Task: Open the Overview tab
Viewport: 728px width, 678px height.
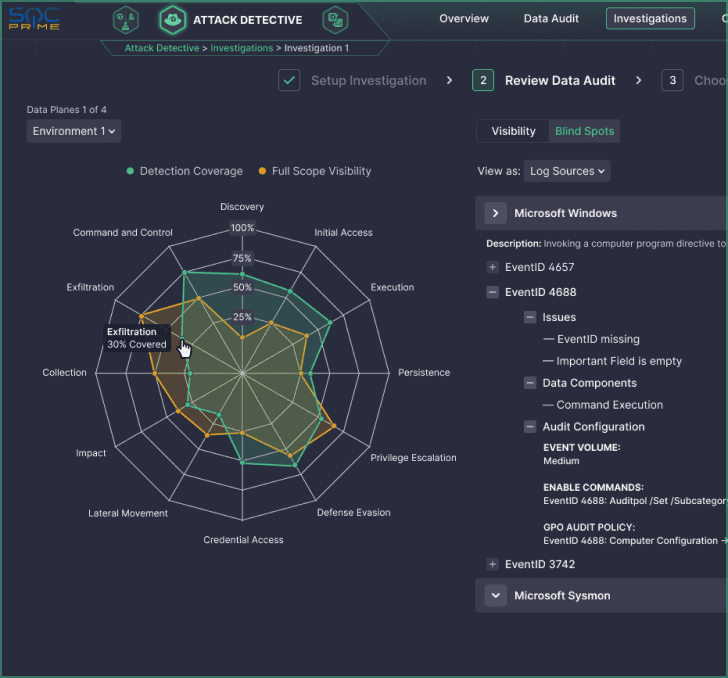Action: coord(464,18)
